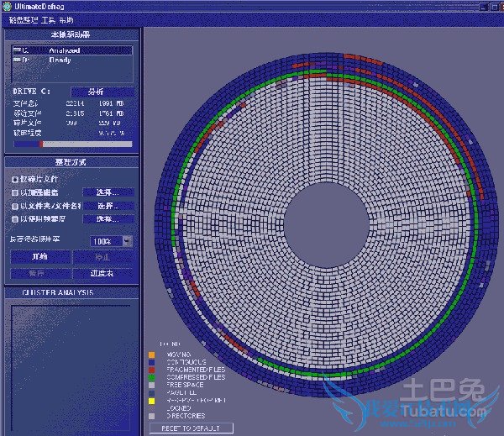The image size is (504, 436).
Task: Click the grey FREE SPACE legend swatch
Action: click(x=152, y=386)
